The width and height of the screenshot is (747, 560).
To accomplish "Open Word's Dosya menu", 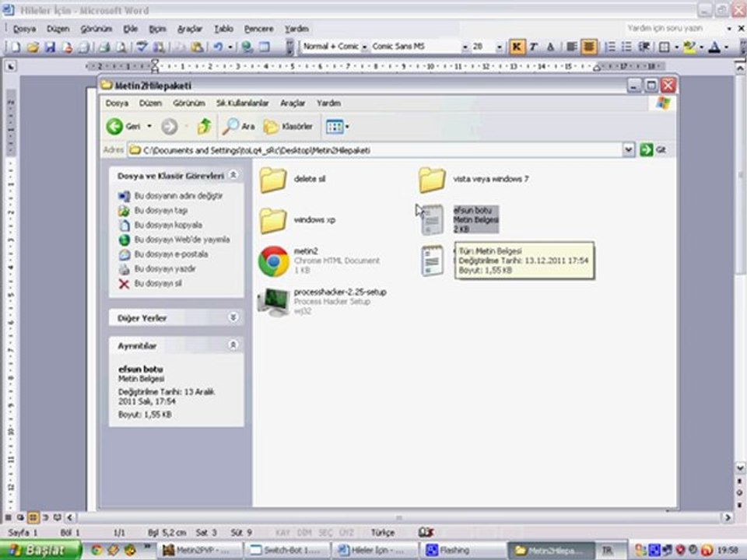I will [25, 29].
